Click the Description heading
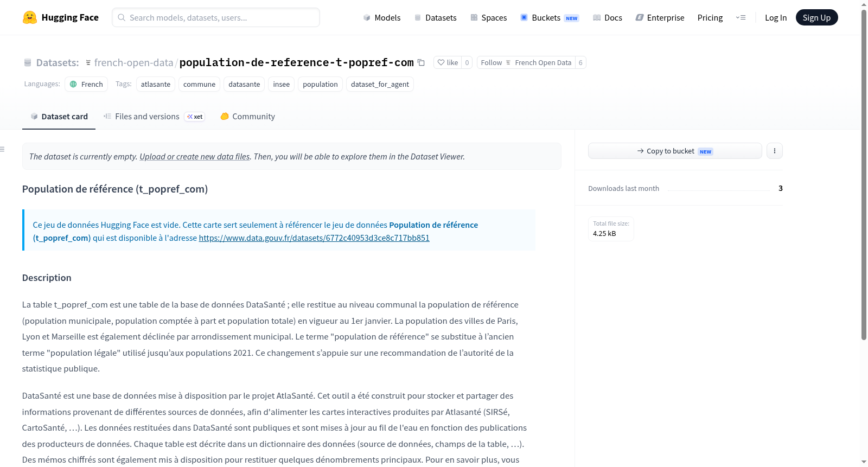868x467 pixels. pos(47,278)
